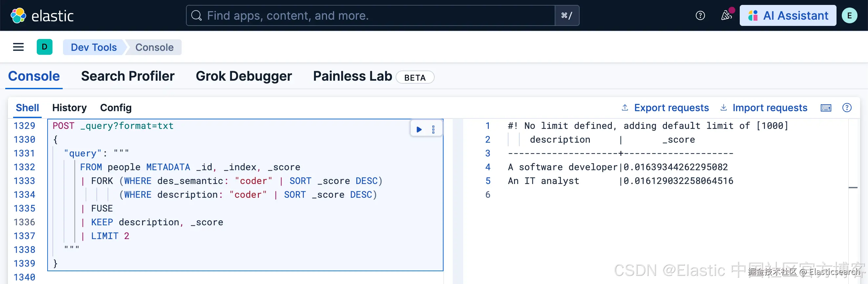868x284 pixels.
Task: Open the request options three-dots menu
Action: coord(433,129)
